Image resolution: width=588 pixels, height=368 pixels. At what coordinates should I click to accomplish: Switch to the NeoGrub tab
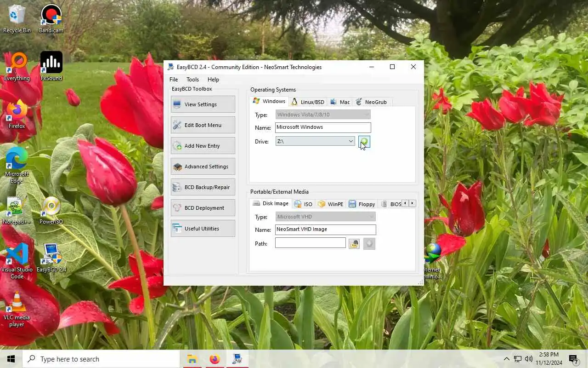[371, 102]
